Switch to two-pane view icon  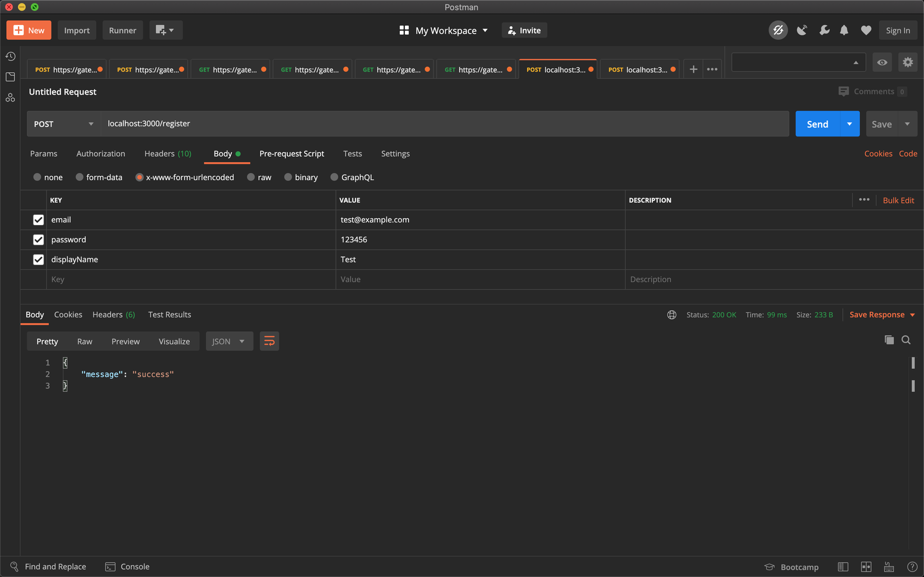click(x=866, y=567)
